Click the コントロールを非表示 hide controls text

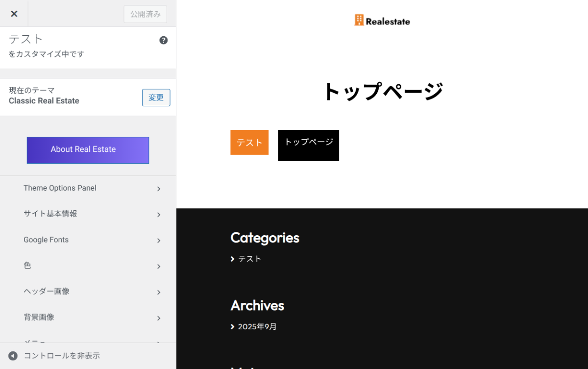(x=62, y=356)
